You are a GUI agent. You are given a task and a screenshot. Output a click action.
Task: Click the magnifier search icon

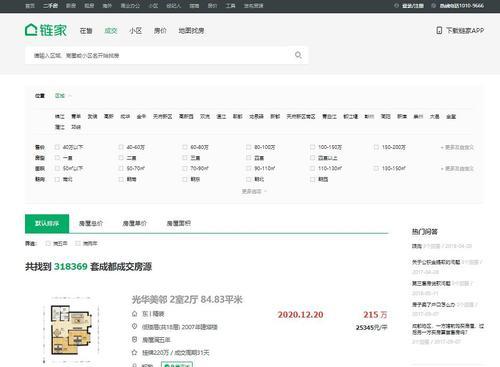[298, 55]
